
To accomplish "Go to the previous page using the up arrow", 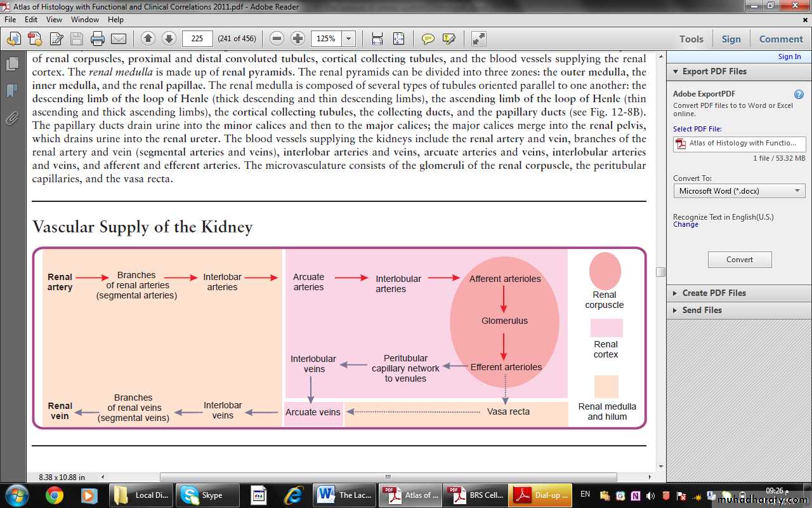I will point(148,39).
